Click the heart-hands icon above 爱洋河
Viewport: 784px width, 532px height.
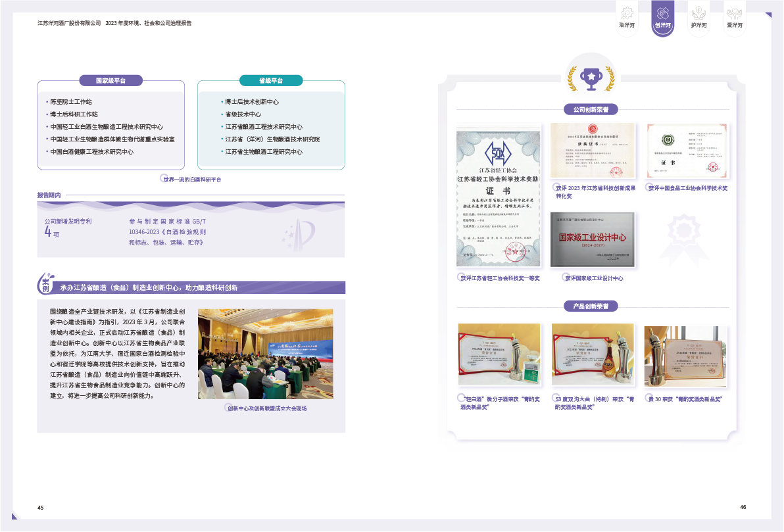click(734, 12)
